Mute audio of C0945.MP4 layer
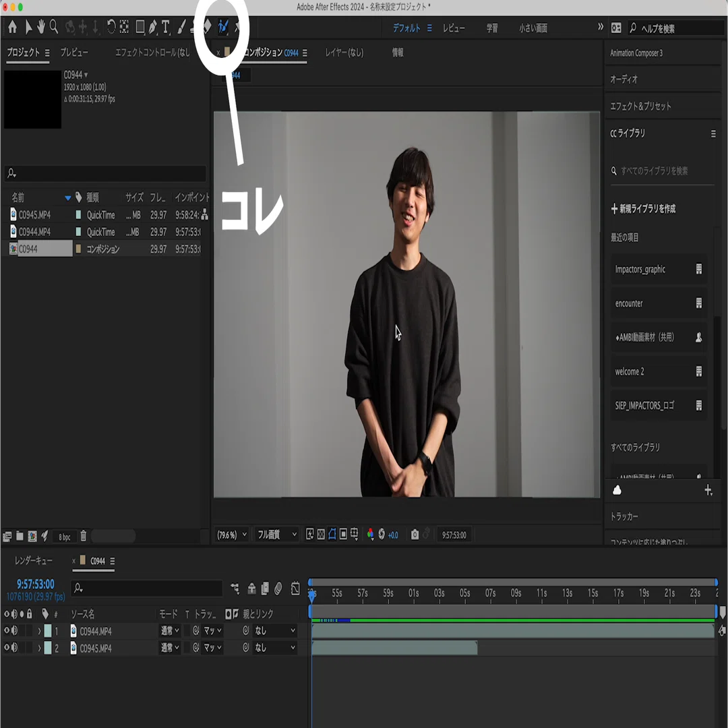728x728 pixels. 14,648
